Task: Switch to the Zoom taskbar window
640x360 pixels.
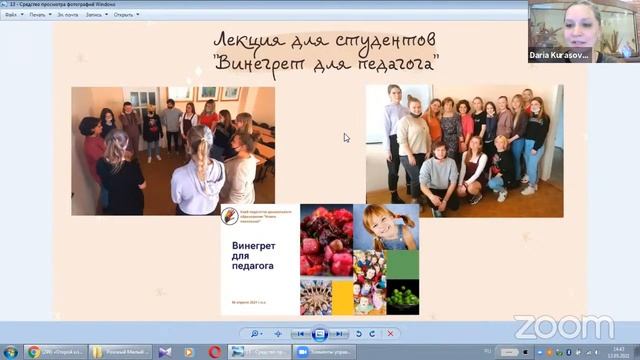Action: (324, 352)
